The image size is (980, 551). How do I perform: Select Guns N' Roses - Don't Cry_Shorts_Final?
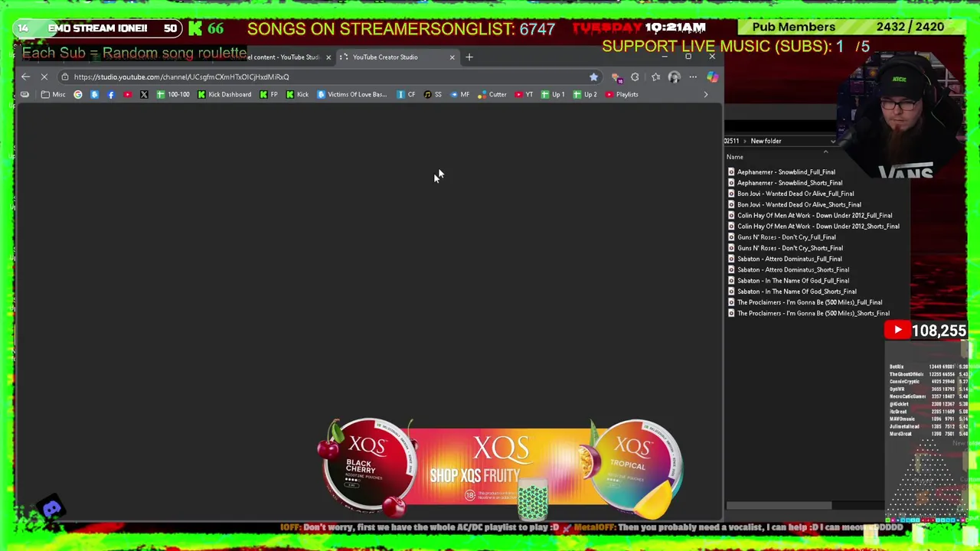click(x=785, y=248)
